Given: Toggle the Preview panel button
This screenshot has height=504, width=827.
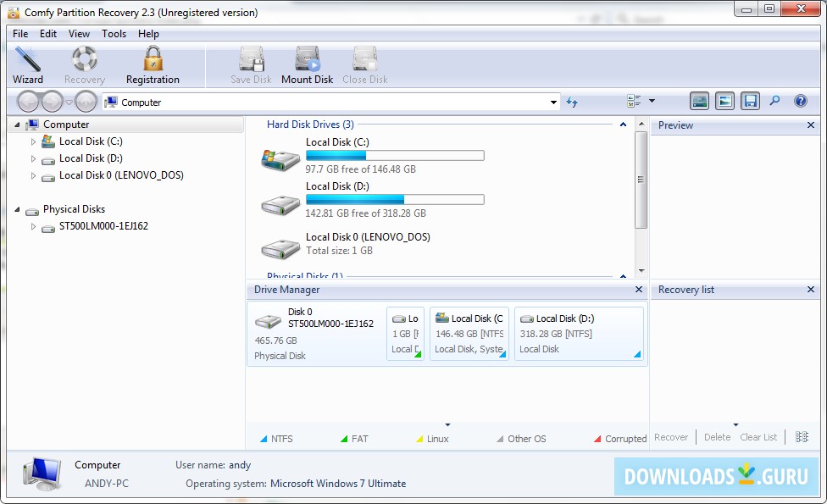Looking at the screenshot, I should 724,101.
